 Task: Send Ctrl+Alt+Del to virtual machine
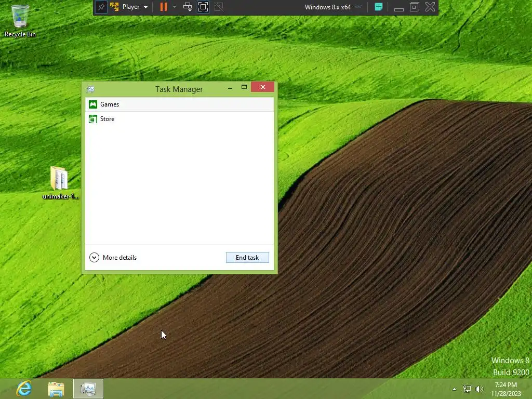(188, 7)
